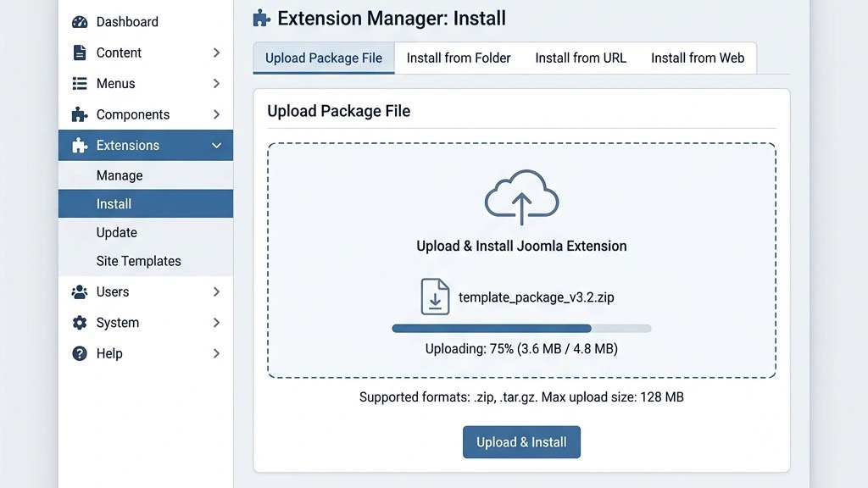Select the Extensions puzzle-piece icon
This screenshot has width=868, height=488.
80,145
